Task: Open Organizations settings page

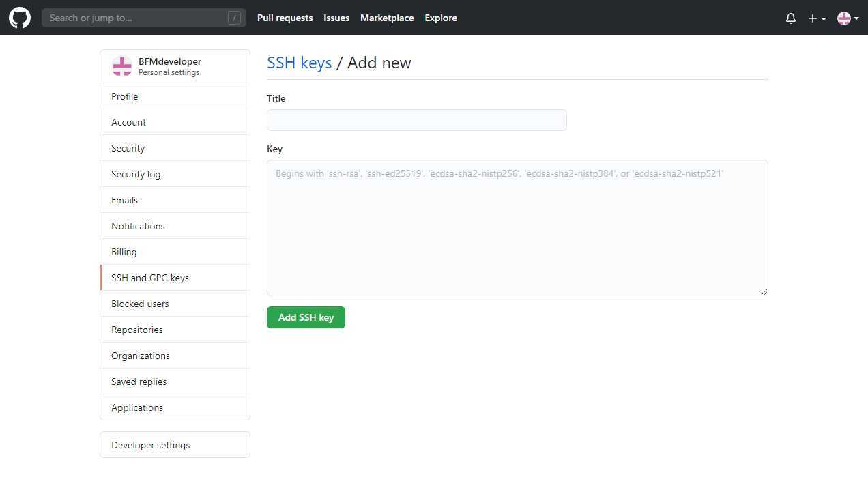Action: point(175,356)
